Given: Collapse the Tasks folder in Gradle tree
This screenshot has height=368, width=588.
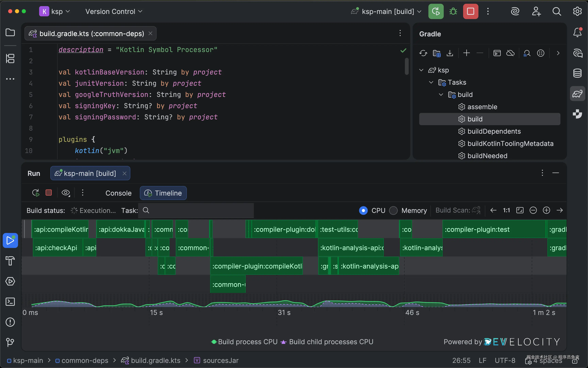Looking at the screenshot, I should click(x=431, y=82).
